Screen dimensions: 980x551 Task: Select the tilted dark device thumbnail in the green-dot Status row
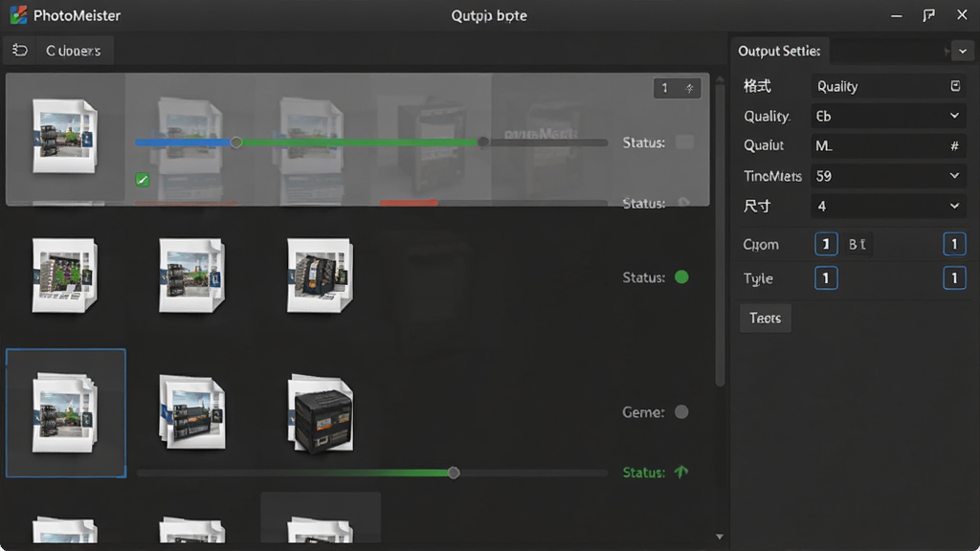320,275
